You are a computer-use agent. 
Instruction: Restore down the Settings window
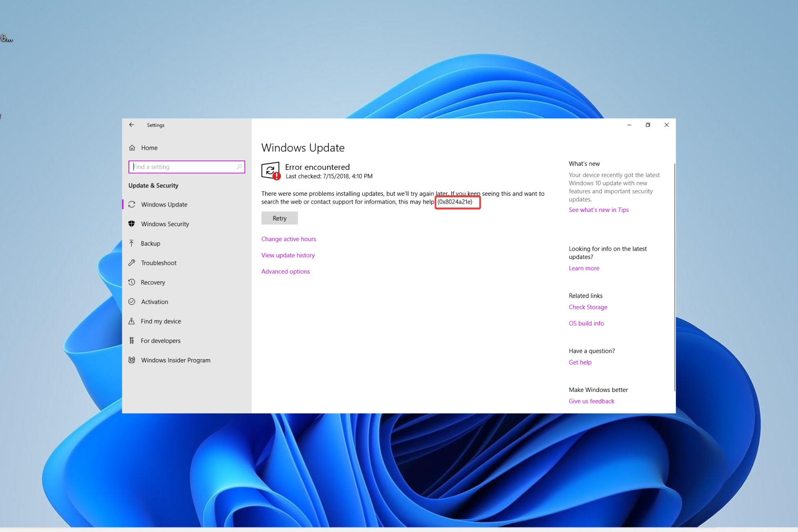pyautogui.click(x=648, y=125)
